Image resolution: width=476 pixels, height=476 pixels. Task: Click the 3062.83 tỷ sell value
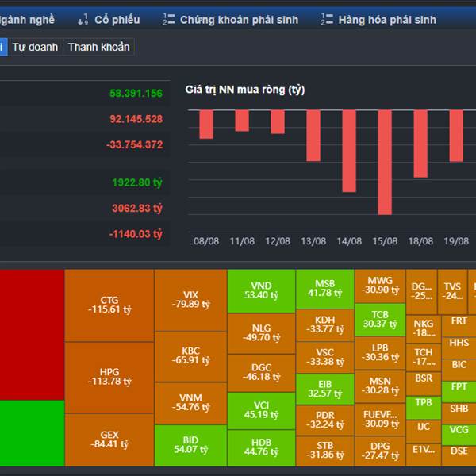pos(137,208)
